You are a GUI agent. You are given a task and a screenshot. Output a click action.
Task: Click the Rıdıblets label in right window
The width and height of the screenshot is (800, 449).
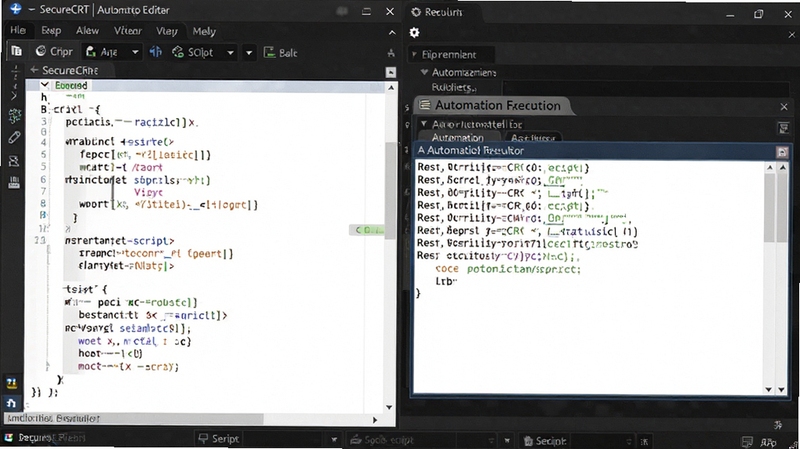454,87
